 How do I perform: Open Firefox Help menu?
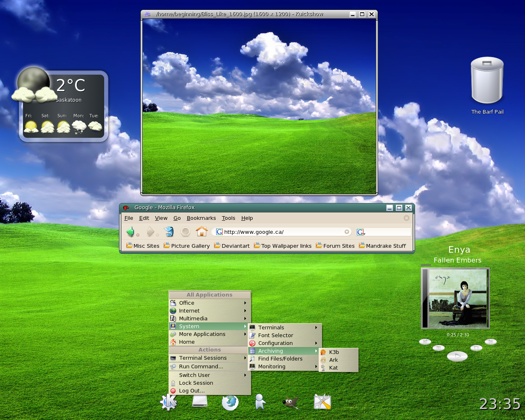point(247,218)
